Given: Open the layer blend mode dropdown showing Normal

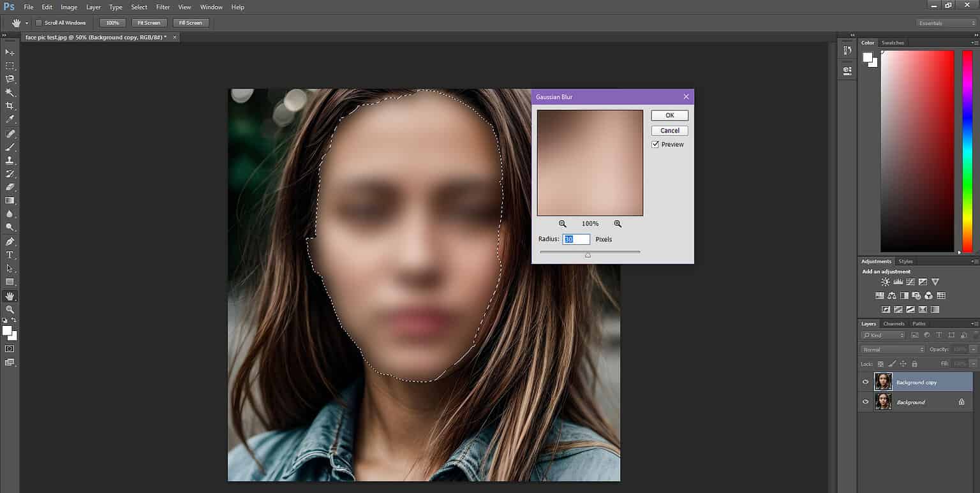Looking at the screenshot, I should 891,349.
